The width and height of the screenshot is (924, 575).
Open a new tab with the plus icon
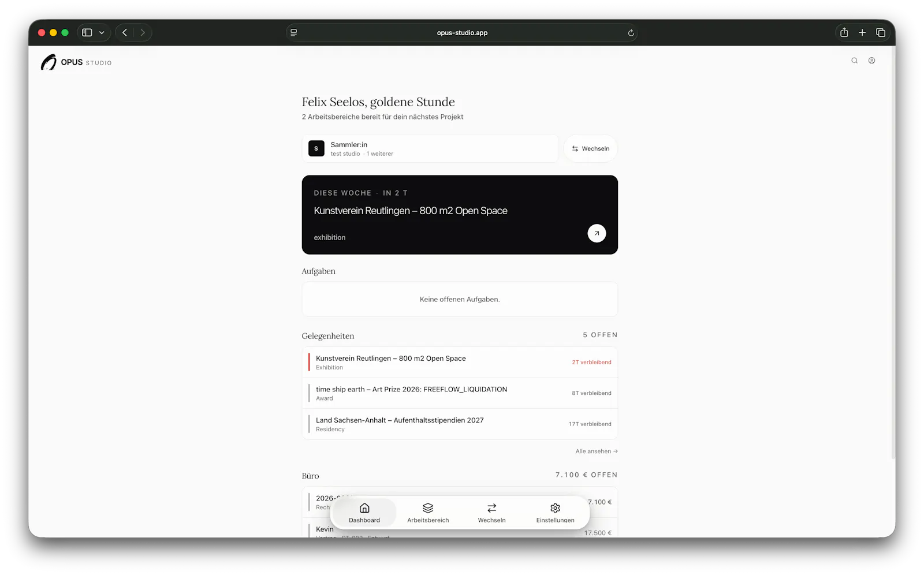862,32
